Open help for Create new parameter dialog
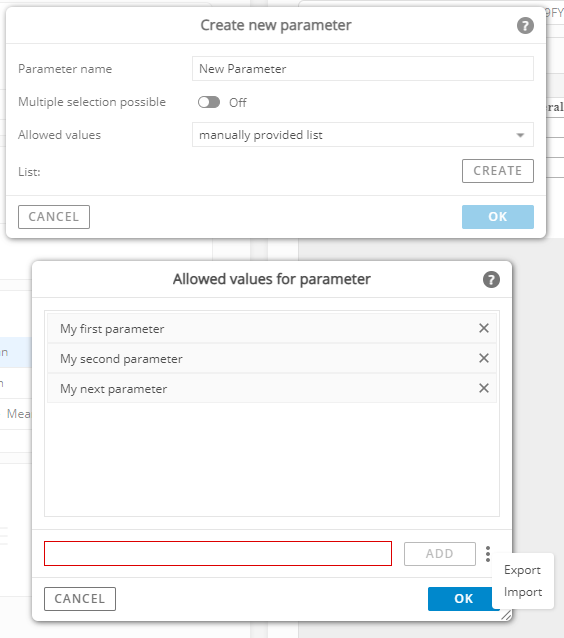The image size is (564, 638). point(525,26)
